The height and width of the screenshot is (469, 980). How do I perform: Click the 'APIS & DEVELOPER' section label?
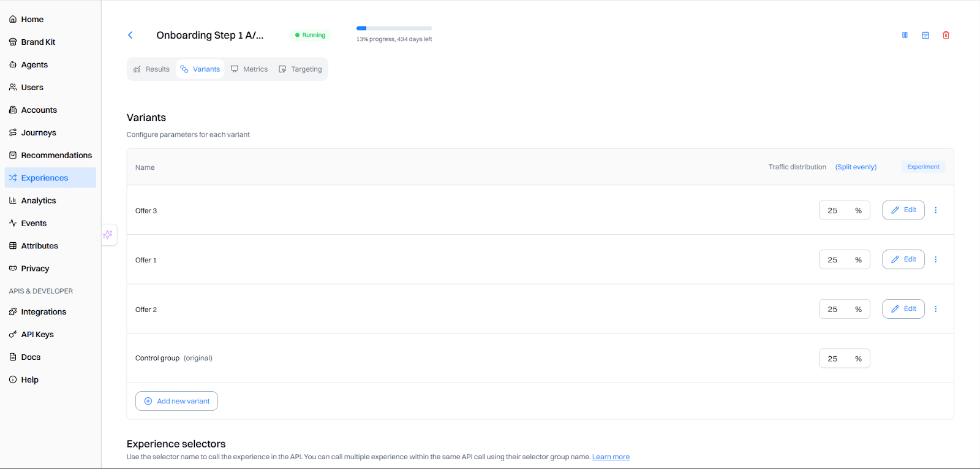[41, 291]
